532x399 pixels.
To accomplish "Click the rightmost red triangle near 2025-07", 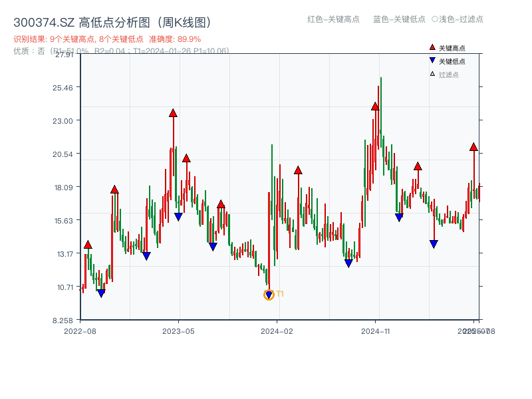I will pyautogui.click(x=473, y=147).
